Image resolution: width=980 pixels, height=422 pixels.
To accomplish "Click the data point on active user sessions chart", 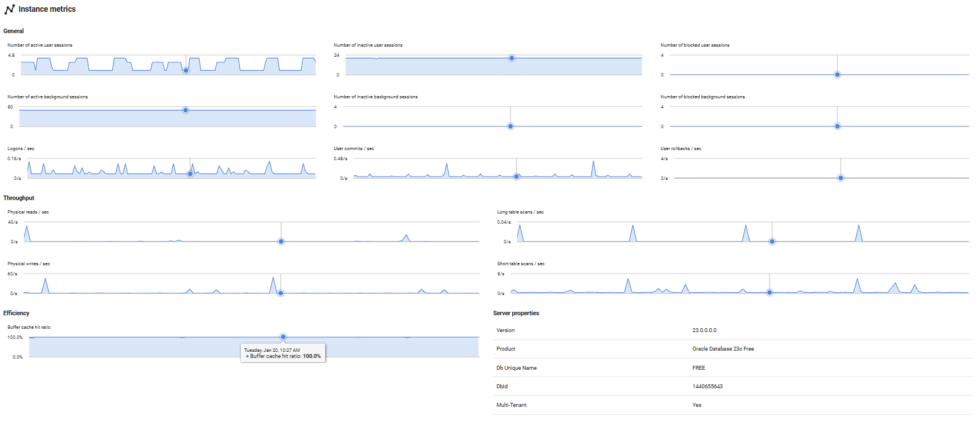I will [186, 70].
